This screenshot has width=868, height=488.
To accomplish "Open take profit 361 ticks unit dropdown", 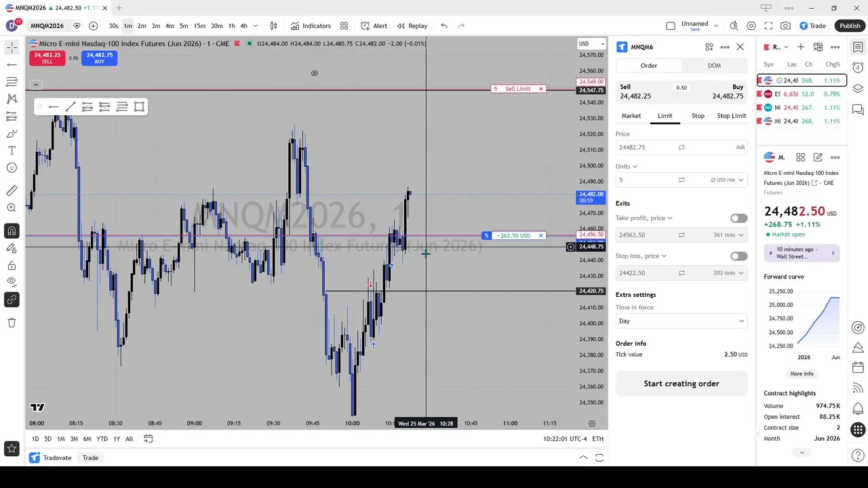I will point(729,235).
